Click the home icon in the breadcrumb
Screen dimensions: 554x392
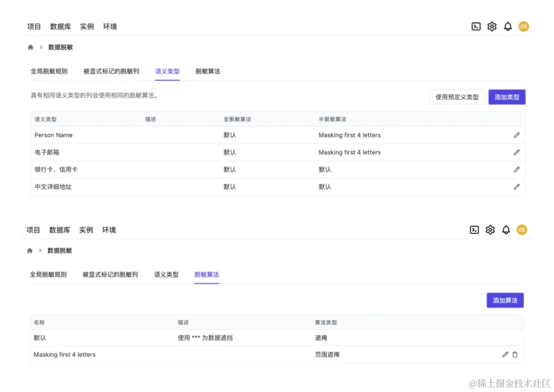click(x=30, y=47)
